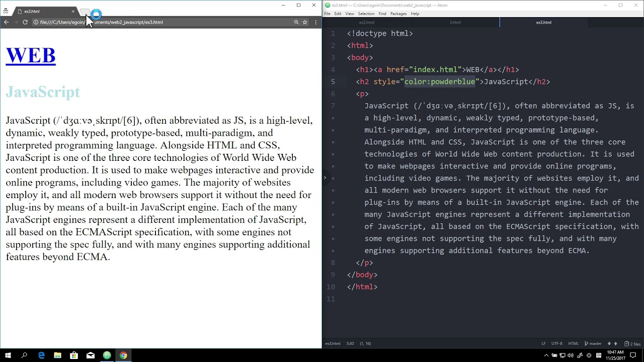This screenshot has width=644, height=362.
Task: Open the View menu in Atom
Action: tap(350, 14)
